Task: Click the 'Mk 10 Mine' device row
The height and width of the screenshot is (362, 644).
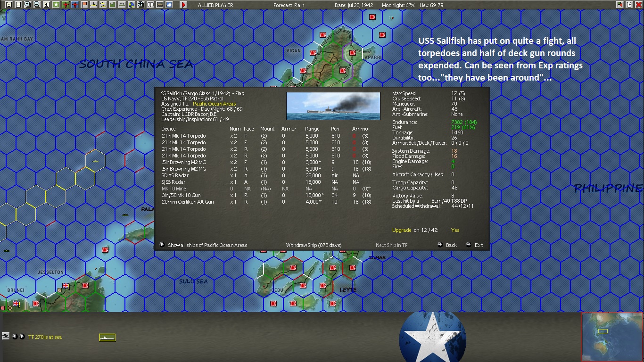Action: pos(266,189)
